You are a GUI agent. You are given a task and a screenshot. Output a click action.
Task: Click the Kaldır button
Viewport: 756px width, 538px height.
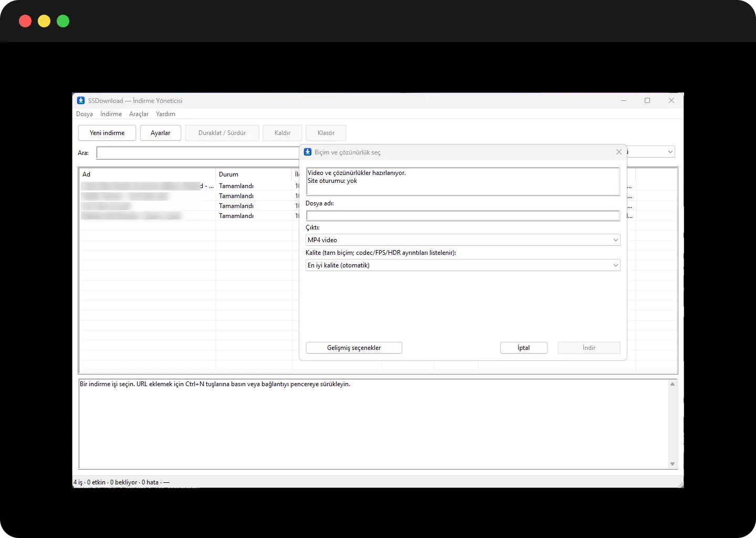coord(282,133)
